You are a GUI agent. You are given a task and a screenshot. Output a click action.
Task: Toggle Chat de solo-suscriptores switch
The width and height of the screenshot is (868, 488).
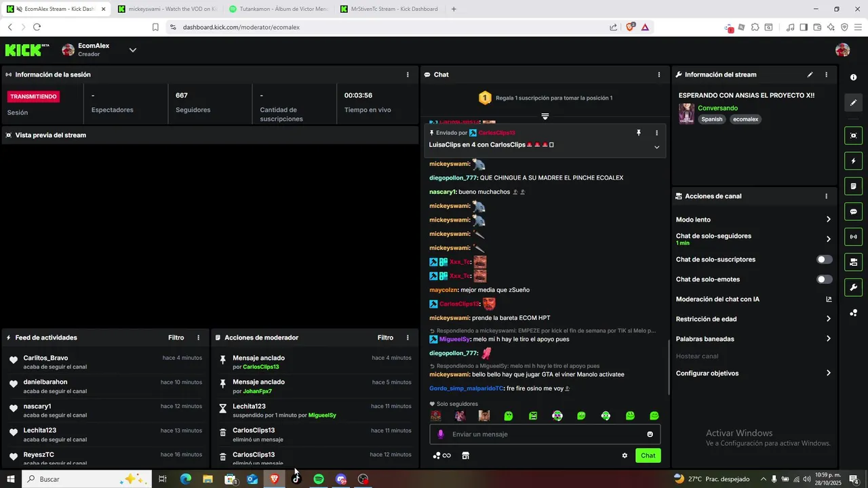coord(825,260)
